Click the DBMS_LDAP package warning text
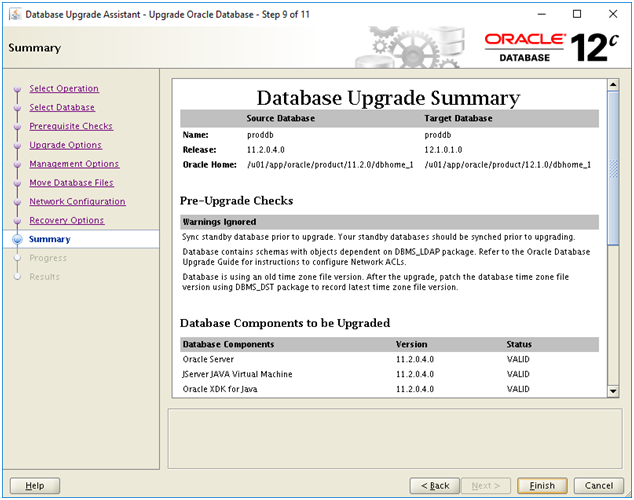The image size is (634, 500). click(386, 257)
